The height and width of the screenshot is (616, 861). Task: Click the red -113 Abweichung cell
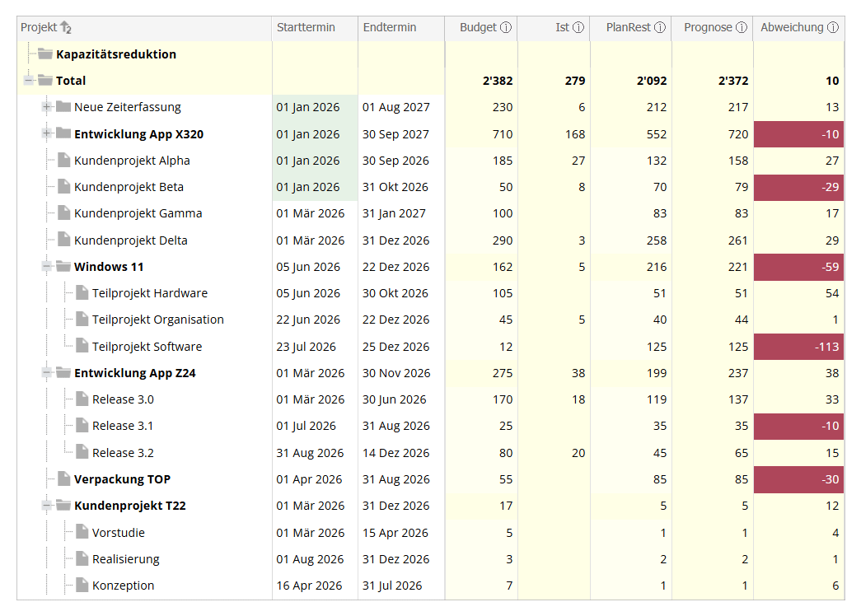[x=798, y=347]
